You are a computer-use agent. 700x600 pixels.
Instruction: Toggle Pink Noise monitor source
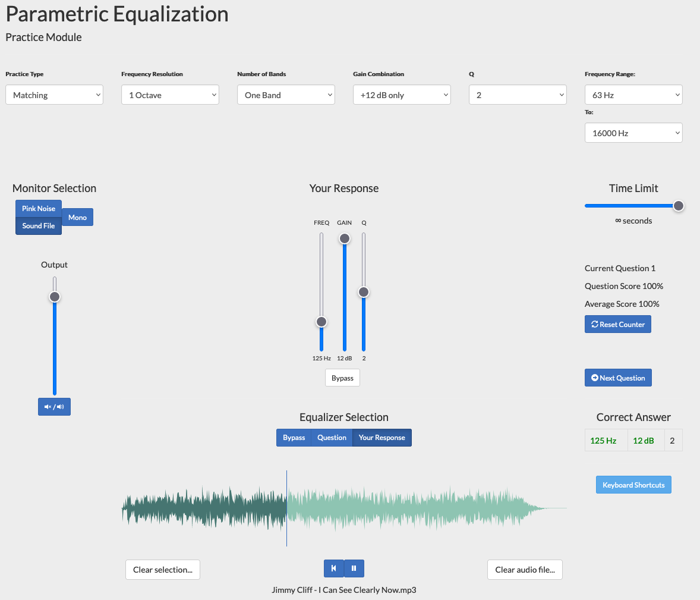39,209
